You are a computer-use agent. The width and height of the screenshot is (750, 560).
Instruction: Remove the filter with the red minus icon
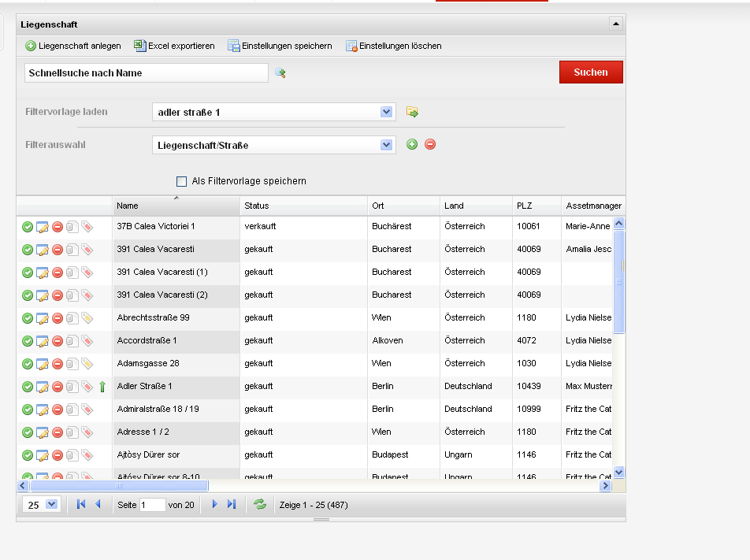(430, 144)
